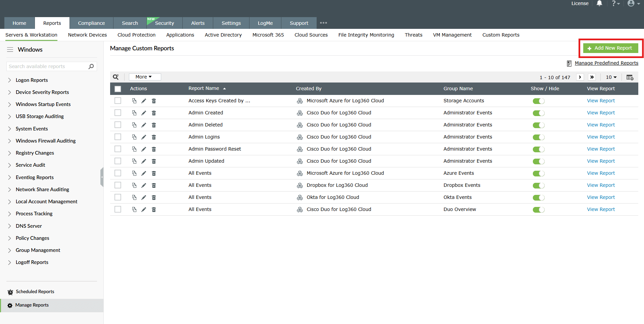This screenshot has height=324, width=644.
Task: Switch to the Compliance tab
Action: click(91, 23)
